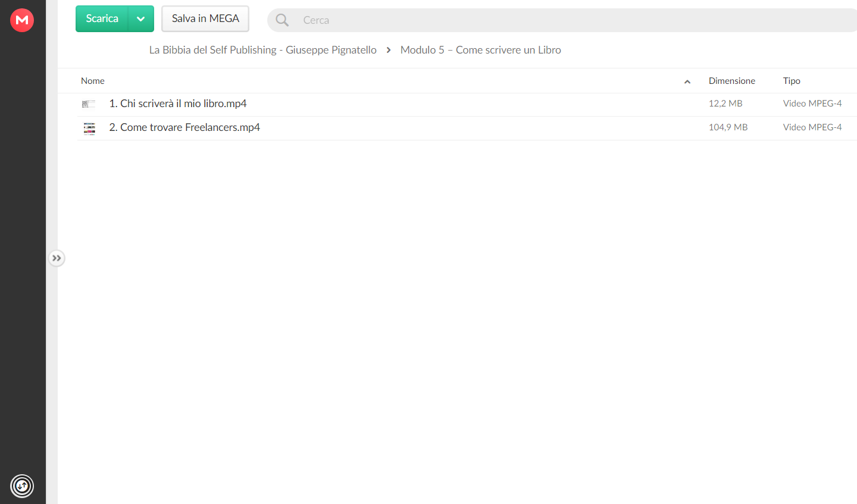Click the search magnifier icon
The image size is (857, 504).
point(282,20)
